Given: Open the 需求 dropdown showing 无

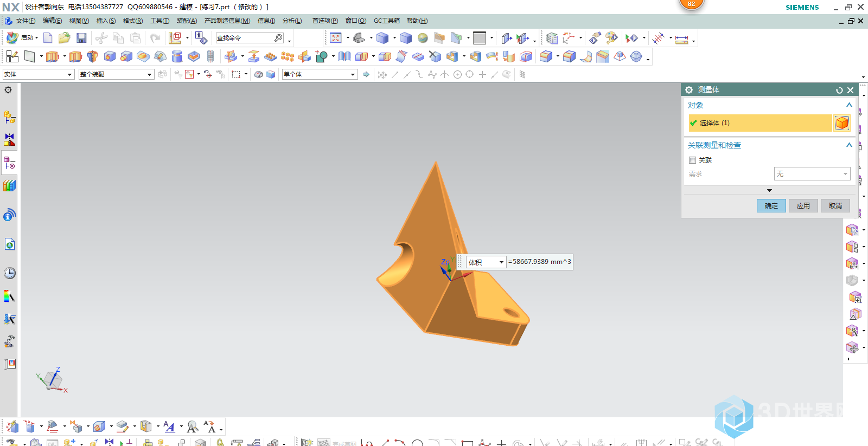Looking at the screenshot, I should coord(812,173).
